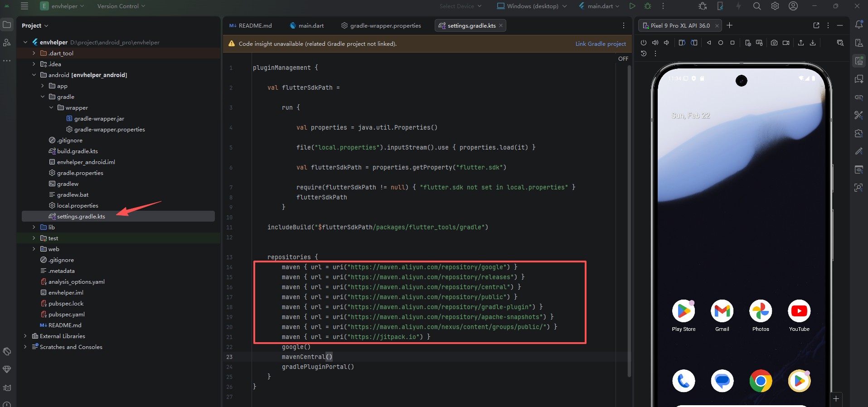Open the Notifications bell on the right sidebar

click(859, 24)
